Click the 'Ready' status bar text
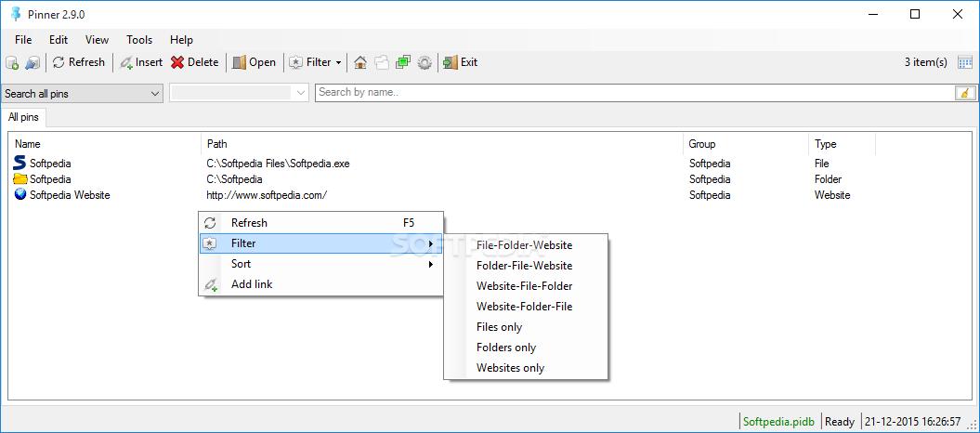This screenshot has height=433, width=980. pyautogui.click(x=840, y=421)
